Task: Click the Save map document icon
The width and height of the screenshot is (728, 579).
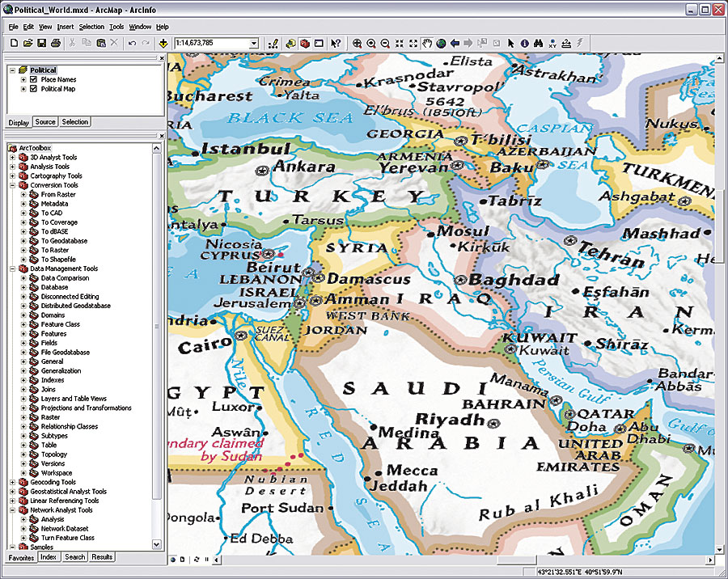Action: pos(41,43)
